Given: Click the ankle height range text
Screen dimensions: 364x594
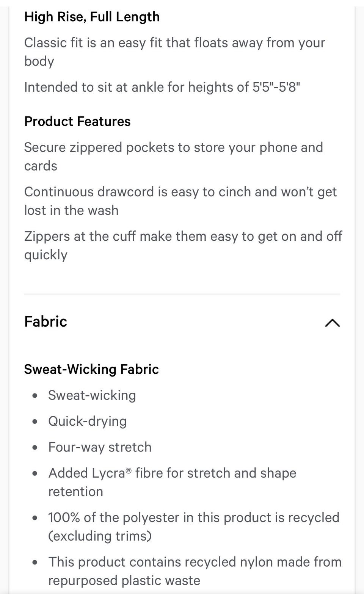Looking at the screenshot, I should point(162,87).
